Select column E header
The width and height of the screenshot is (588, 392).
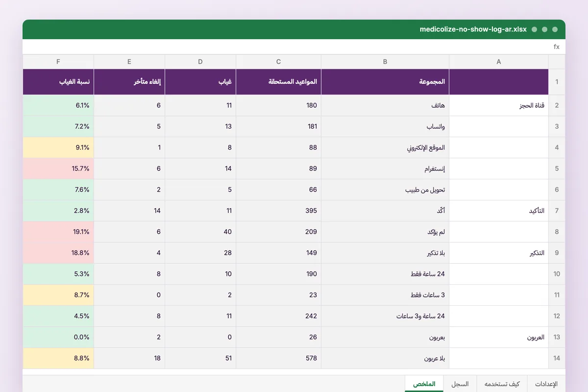point(129,62)
